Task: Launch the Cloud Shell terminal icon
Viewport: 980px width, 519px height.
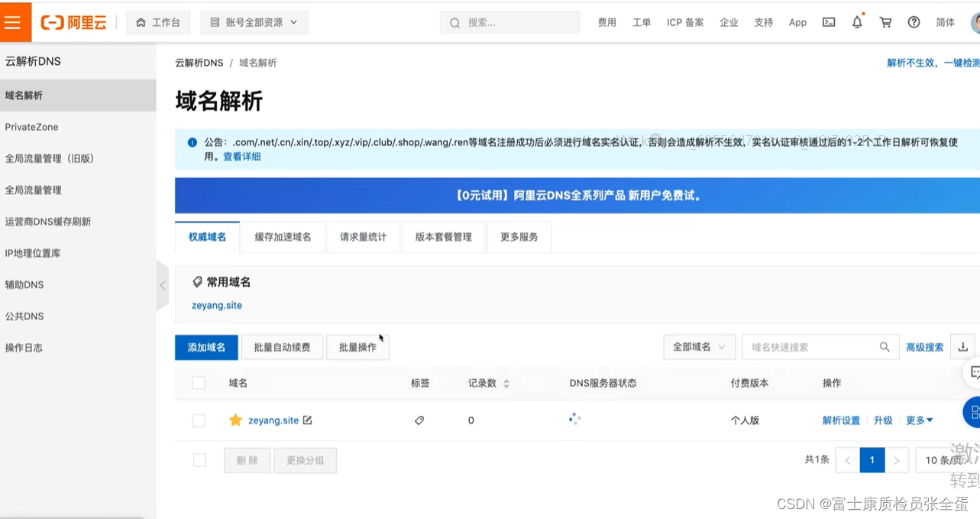Action: 829,23
